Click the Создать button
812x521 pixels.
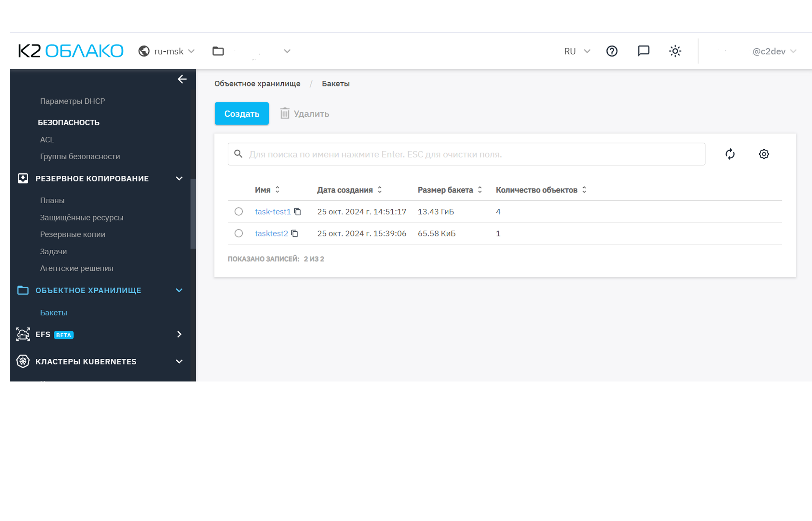coord(242,114)
